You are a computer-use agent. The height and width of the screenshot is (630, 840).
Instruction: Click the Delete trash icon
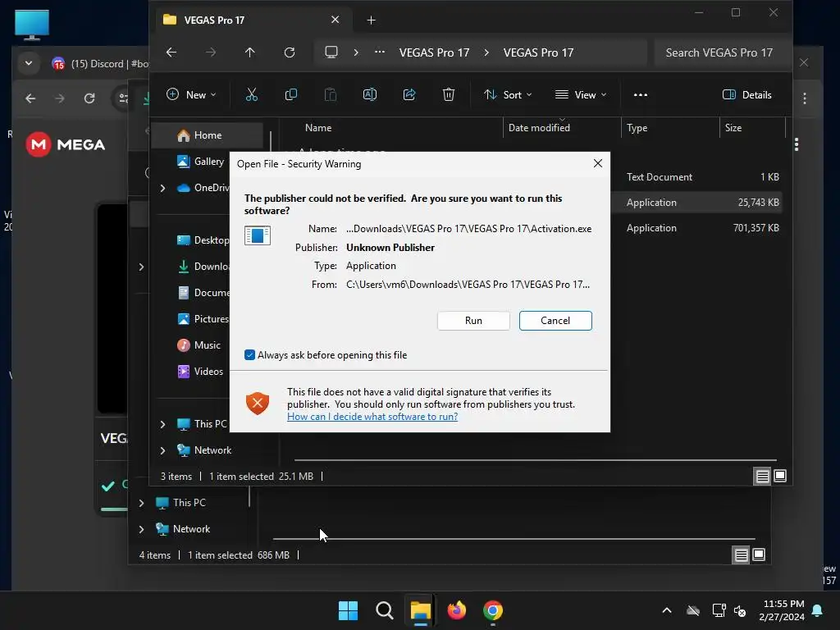pyautogui.click(x=449, y=95)
